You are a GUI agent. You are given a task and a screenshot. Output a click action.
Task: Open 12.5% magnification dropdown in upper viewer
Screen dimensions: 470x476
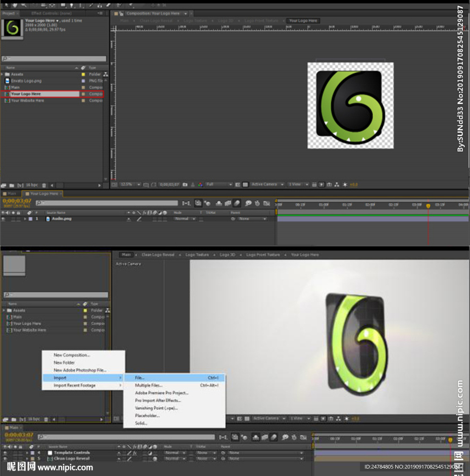pos(131,185)
